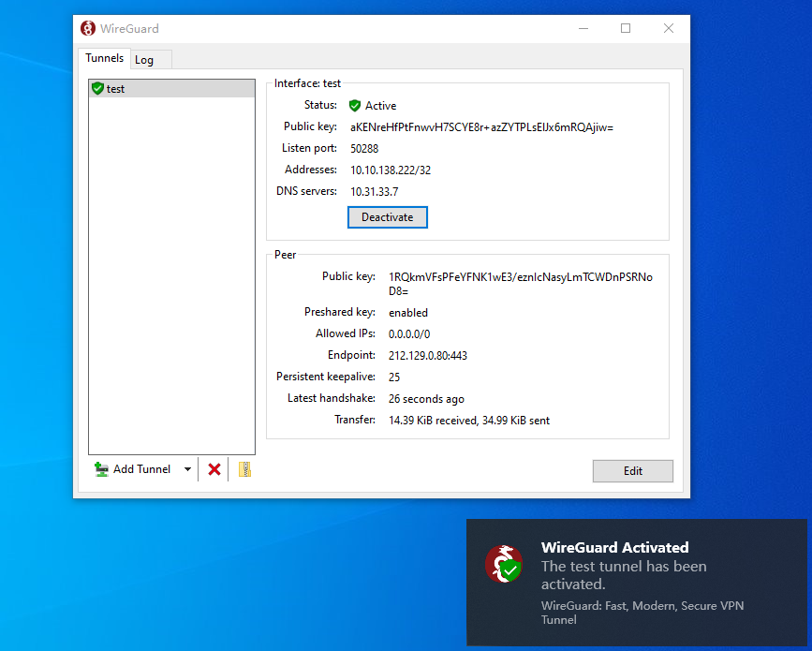Image resolution: width=812 pixels, height=651 pixels.
Task: Select the green shield icon beside test tunnel
Action: [97, 89]
